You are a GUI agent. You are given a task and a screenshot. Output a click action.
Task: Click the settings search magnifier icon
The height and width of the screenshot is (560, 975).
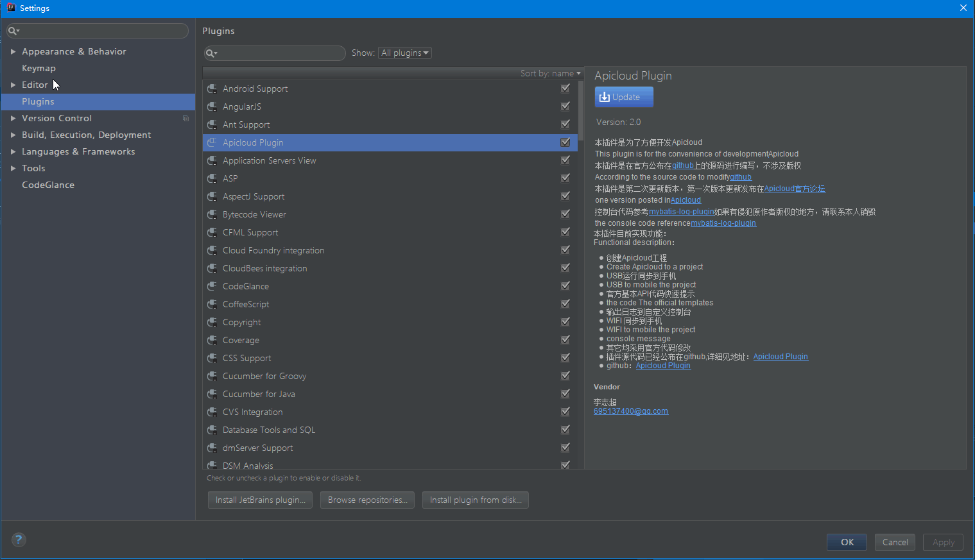[x=12, y=31]
